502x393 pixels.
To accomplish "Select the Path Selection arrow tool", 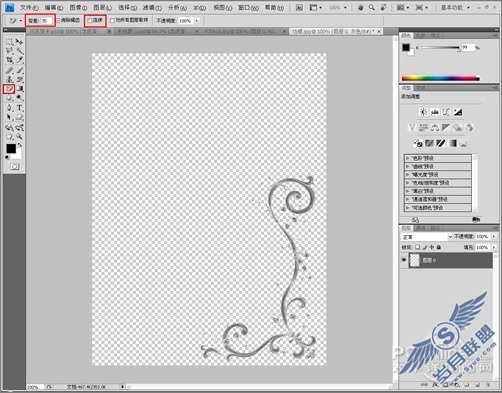I will coord(10,117).
